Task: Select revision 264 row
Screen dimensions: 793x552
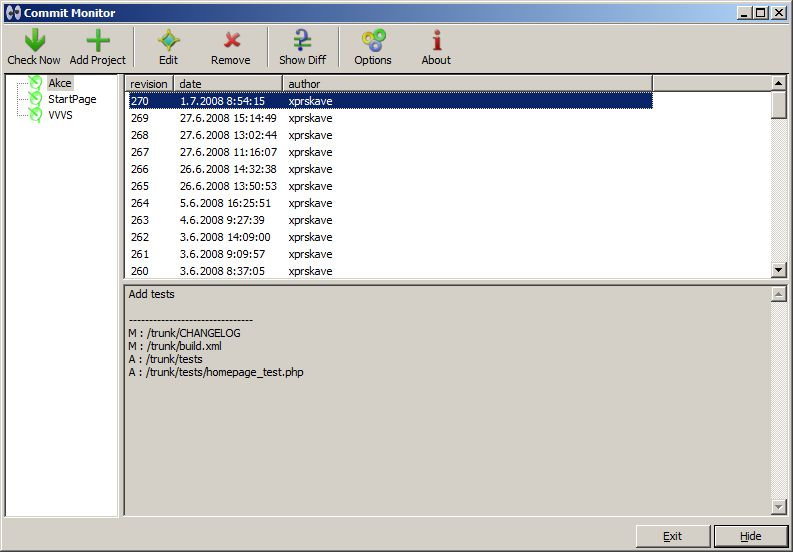Action: [390, 203]
